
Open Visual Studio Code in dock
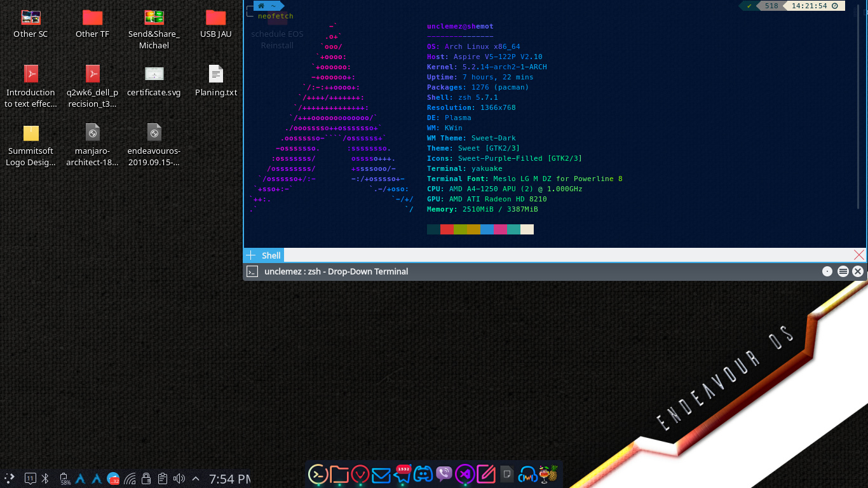point(465,474)
